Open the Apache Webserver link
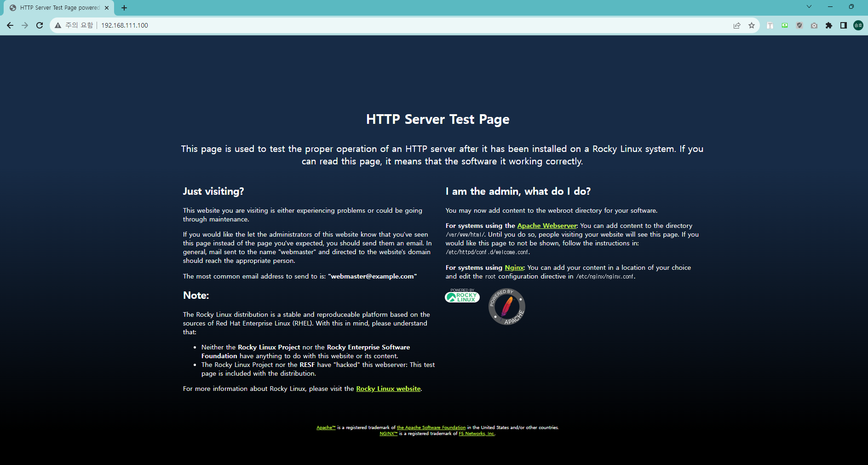Image resolution: width=868 pixels, height=465 pixels. 547,226
